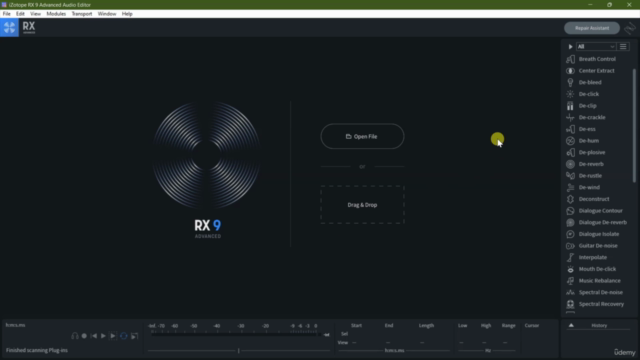Click the History panel title
The width and height of the screenshot is (640, 360).
click(x=599, y=325)
